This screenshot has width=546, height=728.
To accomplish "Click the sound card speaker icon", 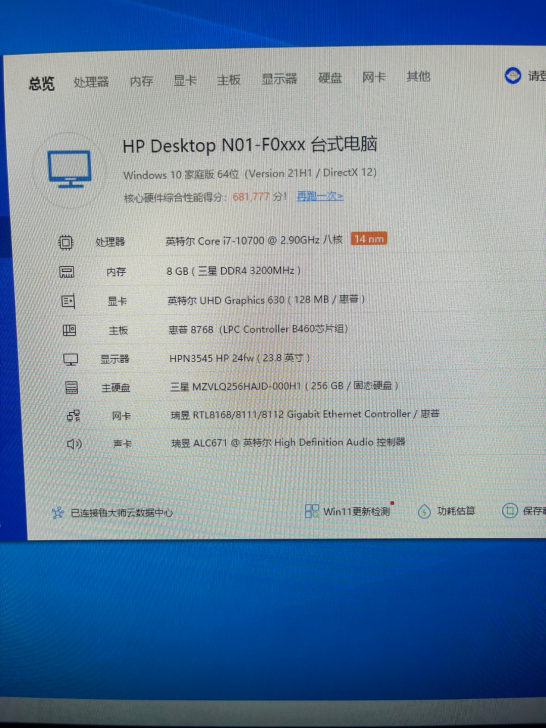I will 74,444.
